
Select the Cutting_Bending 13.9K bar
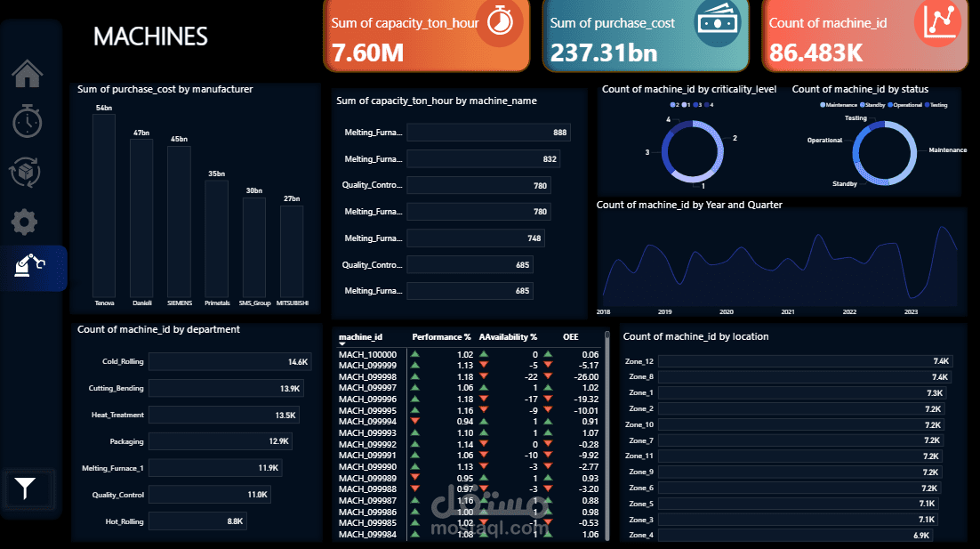click(226, 388)
